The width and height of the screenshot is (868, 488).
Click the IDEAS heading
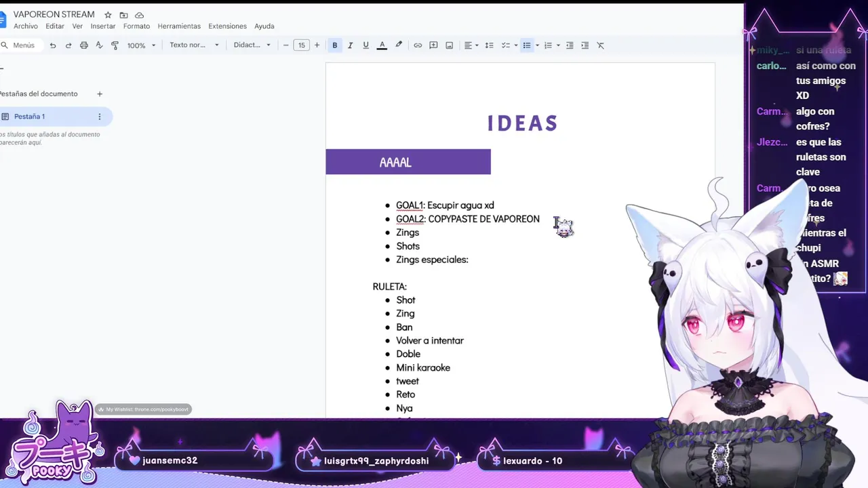point(522,123)
